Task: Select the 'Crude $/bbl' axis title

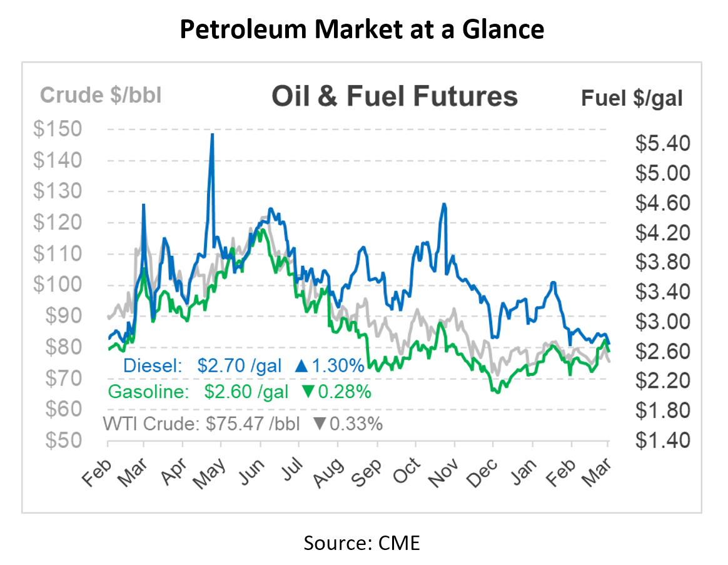Action: pyautogui.click(x=101, y=96)
